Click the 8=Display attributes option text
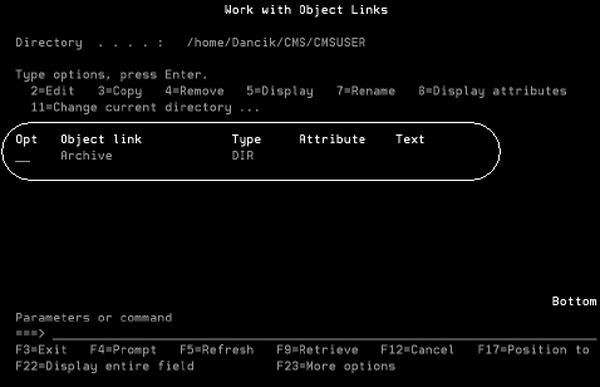This screenshot has width=600, height=387. click(x=492, y=91)
